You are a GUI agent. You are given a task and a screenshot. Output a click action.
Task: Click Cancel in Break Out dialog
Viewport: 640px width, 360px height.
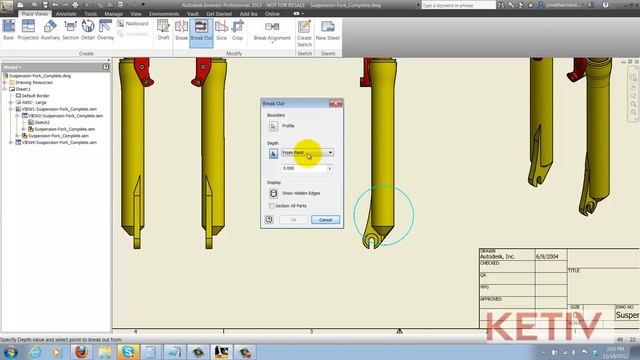point(325,220)
